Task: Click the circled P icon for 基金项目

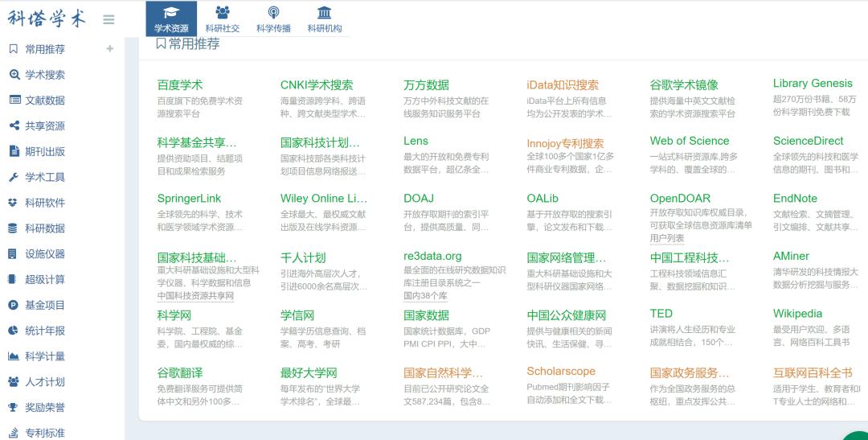Action: pos(14,305)
